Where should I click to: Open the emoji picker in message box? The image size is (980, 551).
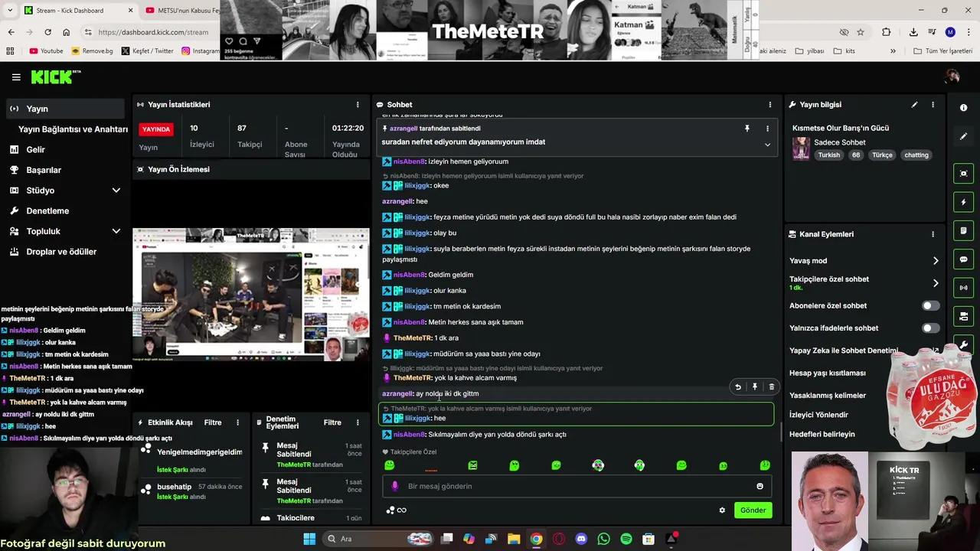(x=759, y=487)
